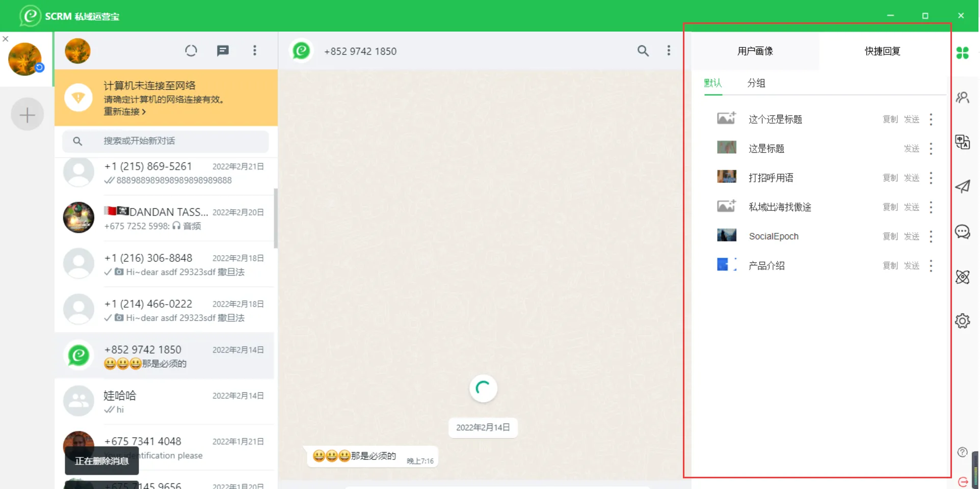Select the 分组 sub-tab
Screen dimensions: 980x489
(x=756, y=83)
